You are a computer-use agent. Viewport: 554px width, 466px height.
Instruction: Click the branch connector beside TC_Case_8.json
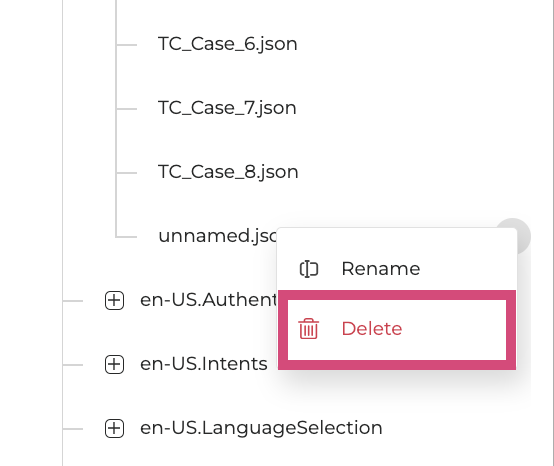pos(126,173)
